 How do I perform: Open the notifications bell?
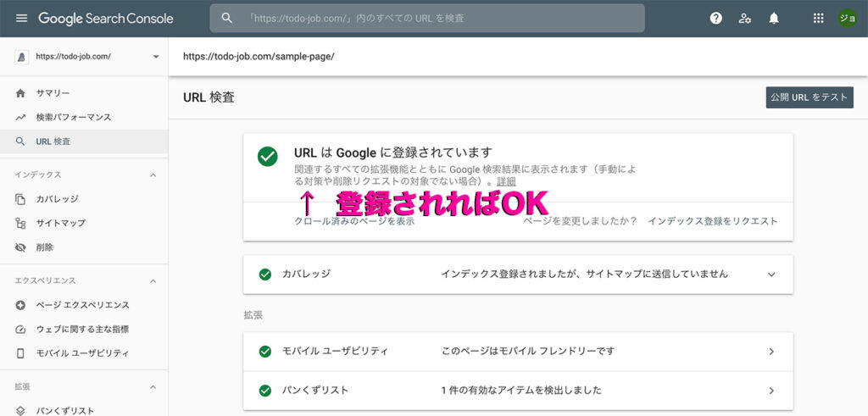pyautogui.click(x=774, y=19)
